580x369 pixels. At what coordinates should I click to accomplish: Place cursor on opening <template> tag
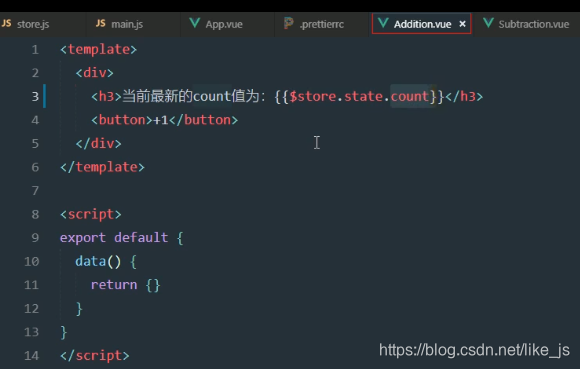pos(98,50)
